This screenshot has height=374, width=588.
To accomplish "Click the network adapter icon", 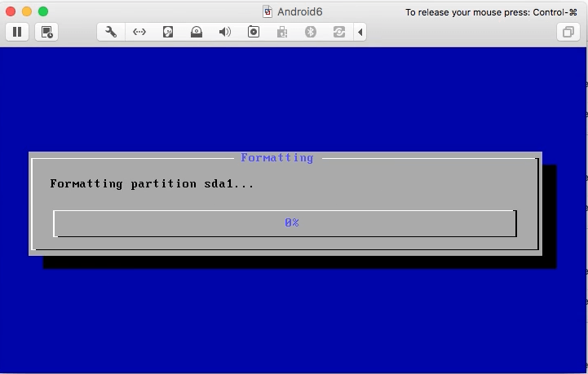I will (139, 32).
